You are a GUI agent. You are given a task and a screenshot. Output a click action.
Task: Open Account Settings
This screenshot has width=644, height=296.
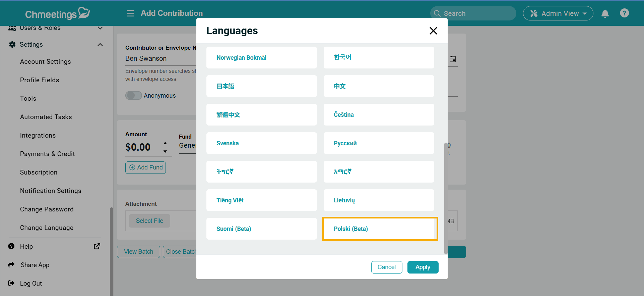(46, 62)
